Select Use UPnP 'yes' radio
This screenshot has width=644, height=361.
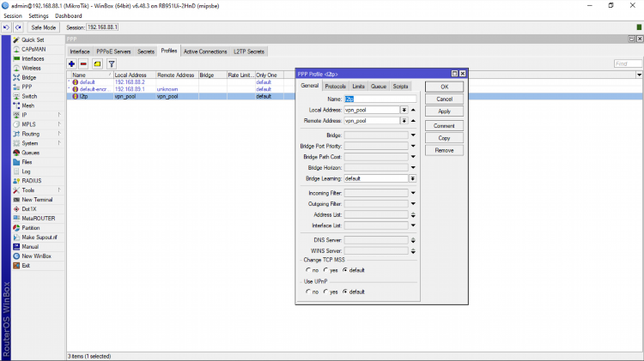coord(325,292)
